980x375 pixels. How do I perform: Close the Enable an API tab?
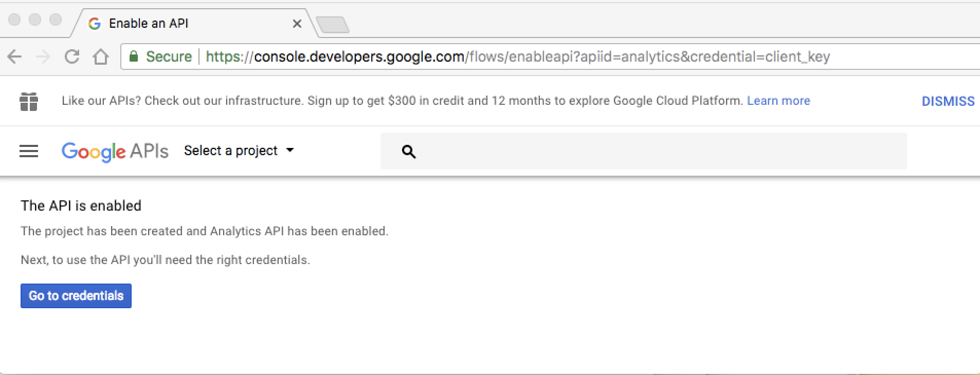click(x=297, y=24)
